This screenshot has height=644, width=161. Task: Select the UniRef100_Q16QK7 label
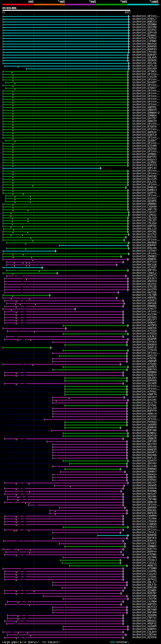pyautogui.click(x=144, y=140)
